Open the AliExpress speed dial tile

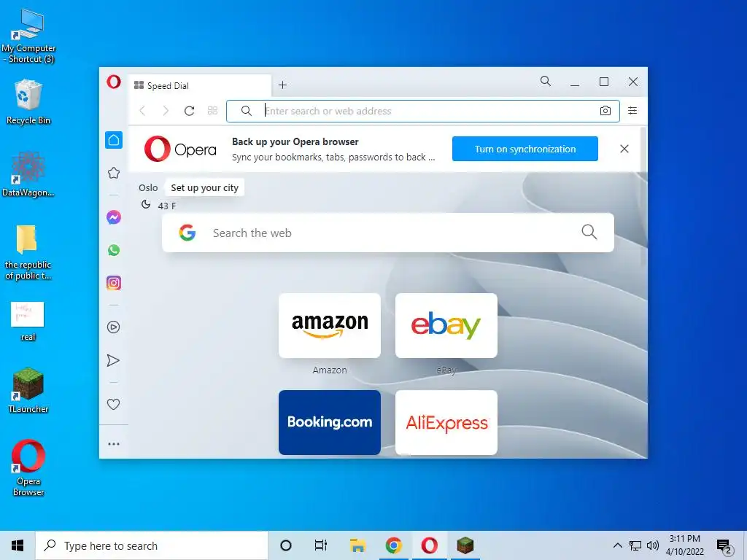[446, 422]
